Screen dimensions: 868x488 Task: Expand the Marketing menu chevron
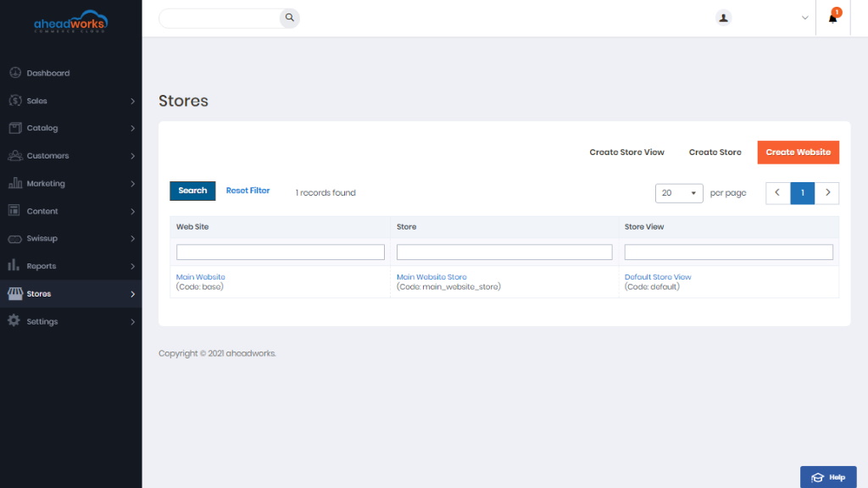(132, 184)
